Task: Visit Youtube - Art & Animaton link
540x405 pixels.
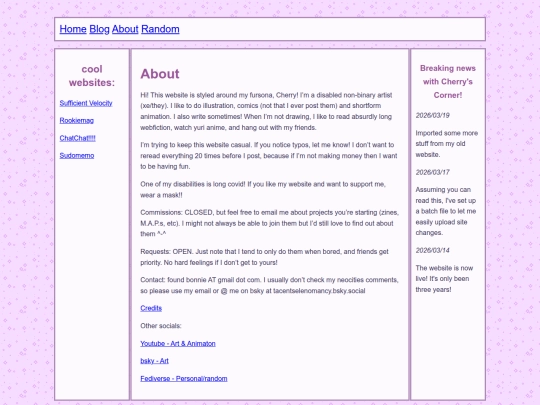Action: tap(178, 343)
